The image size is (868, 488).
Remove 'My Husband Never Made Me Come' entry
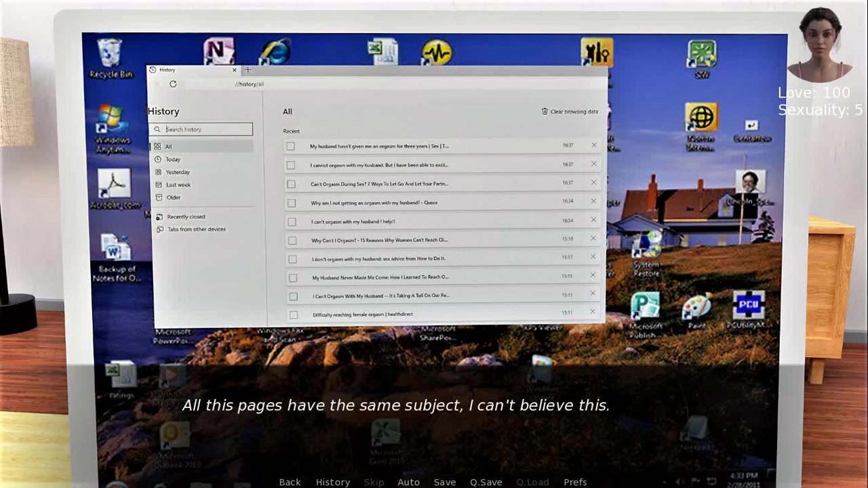(593, 275)
